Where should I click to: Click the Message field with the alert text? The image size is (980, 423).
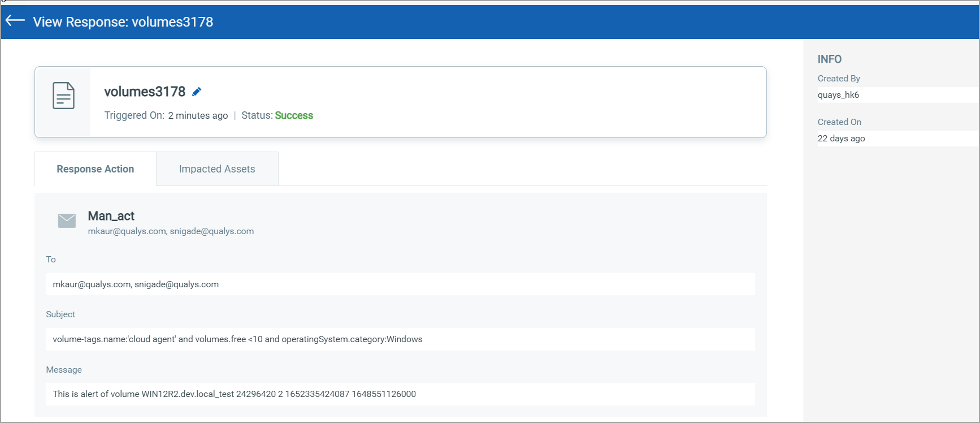click(400, 394)
